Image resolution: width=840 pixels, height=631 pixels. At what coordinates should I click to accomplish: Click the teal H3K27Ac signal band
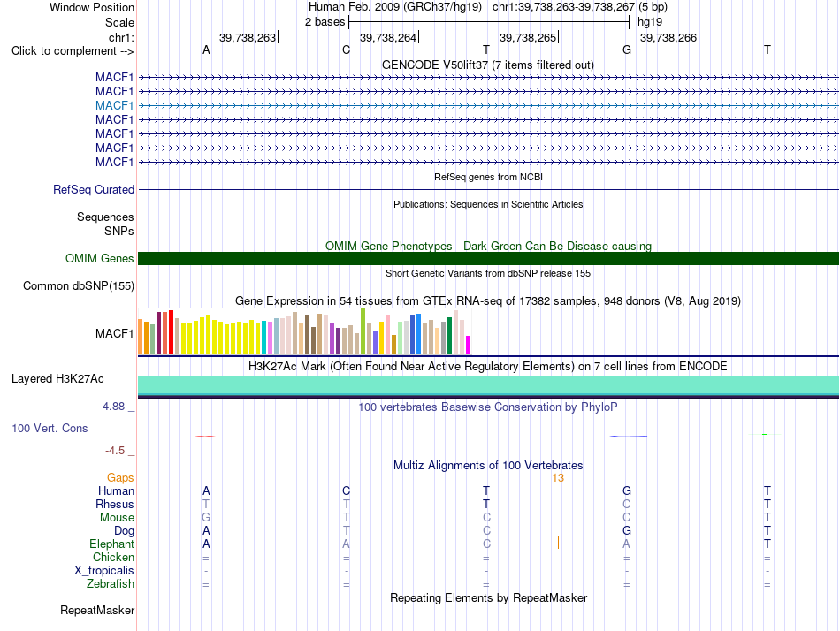pos(488,385)
